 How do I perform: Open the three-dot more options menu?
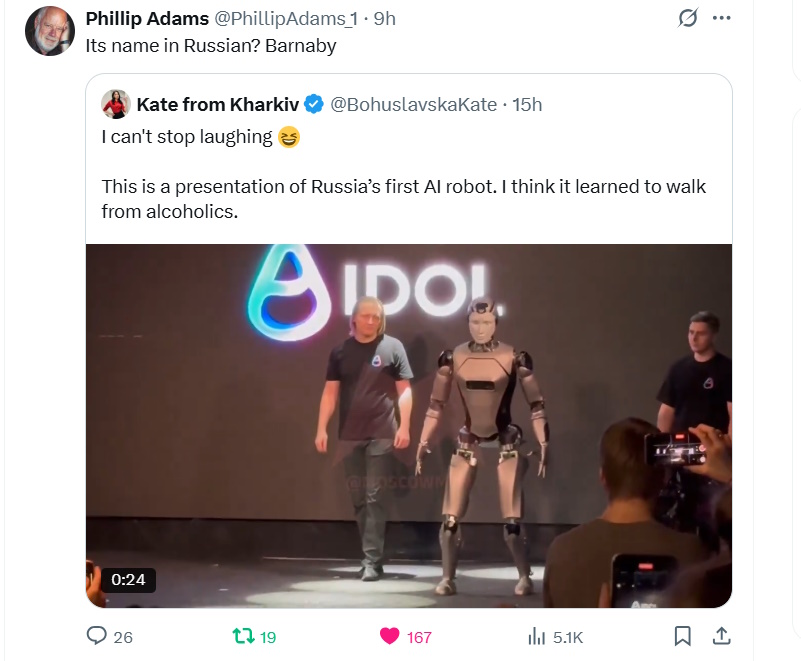(721, 18)
